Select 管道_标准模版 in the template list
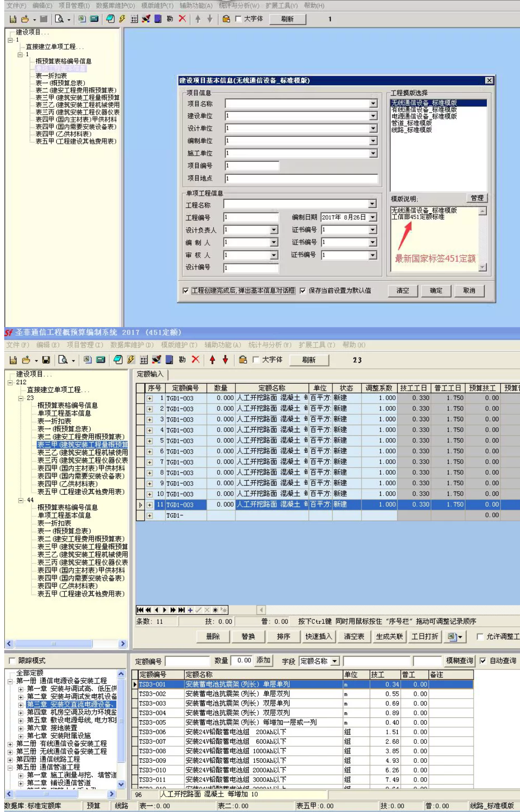The image size is (520, 812). (412, 123)
